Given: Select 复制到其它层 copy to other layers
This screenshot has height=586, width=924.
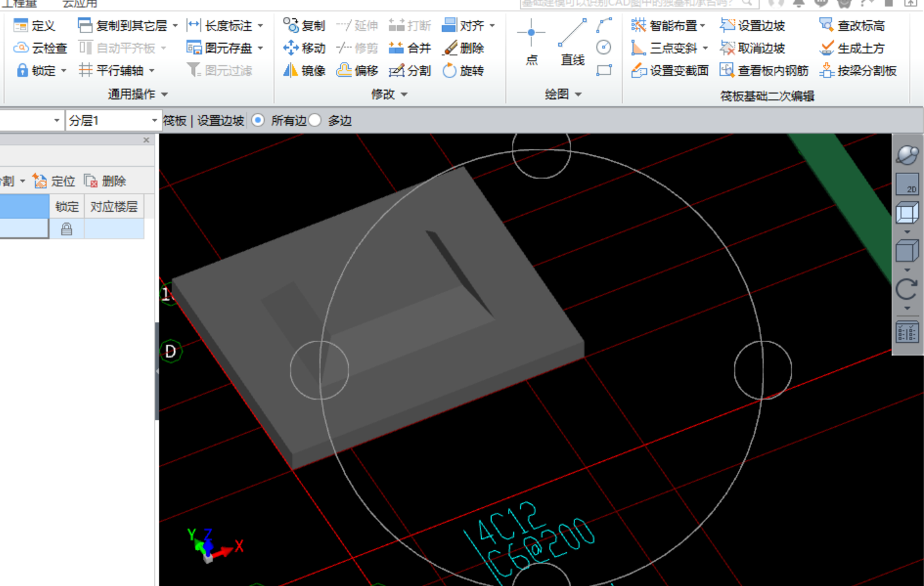Looking at the screenshot, I should 123,25.
